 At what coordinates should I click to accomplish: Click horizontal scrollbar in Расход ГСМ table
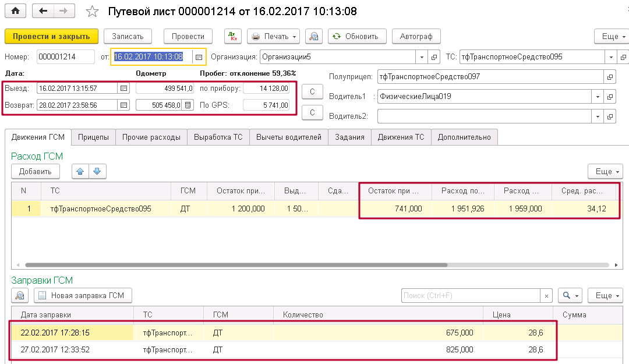pyautogui.click(x=236, y=265)
